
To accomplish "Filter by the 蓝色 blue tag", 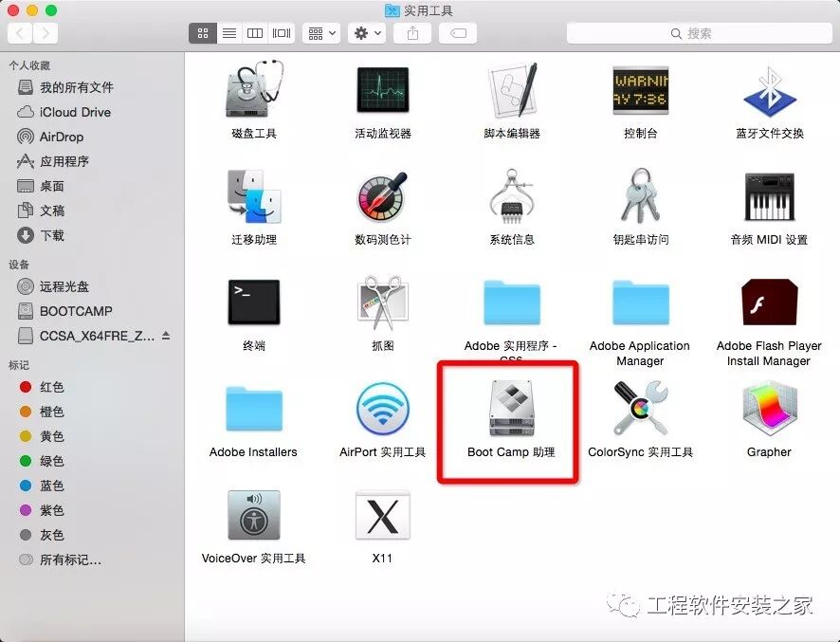I will [x=92, y=486].
